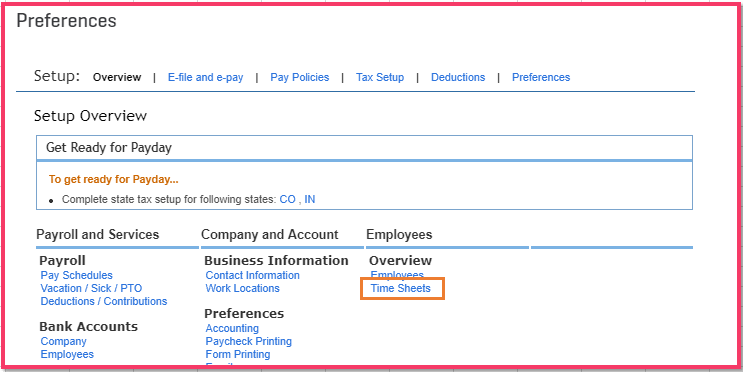Open Deductions / Contributions link
Image resolution: width=743 pixels, height=372 pixels.
(x=104, y=301)
